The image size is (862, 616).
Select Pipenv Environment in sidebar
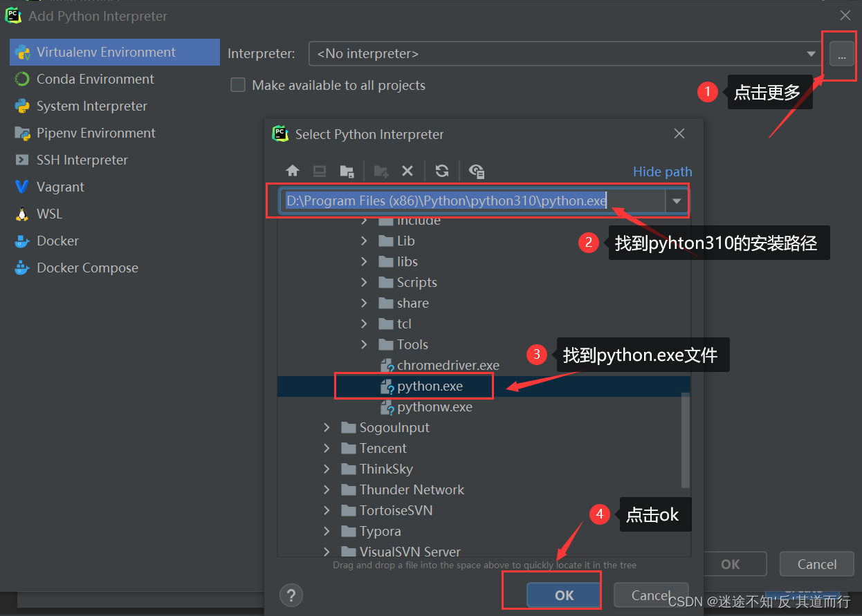click(x=115, y=133)
